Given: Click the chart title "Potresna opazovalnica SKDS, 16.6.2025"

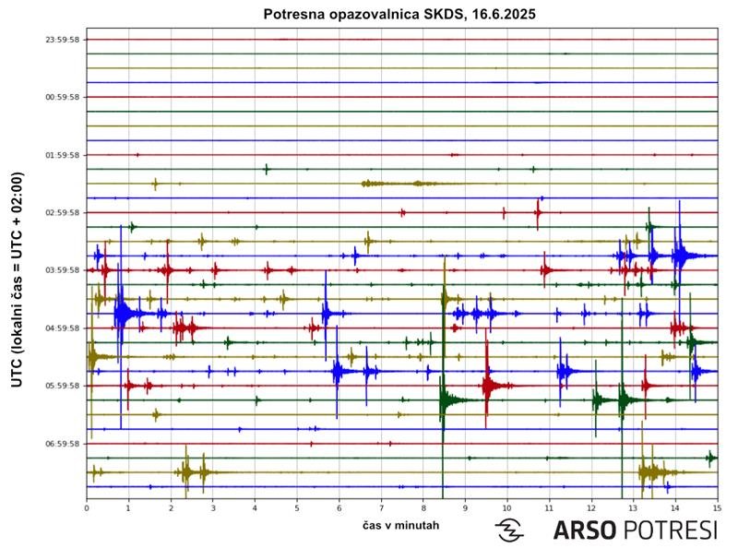Looking at the screenshot, I should (x=399, y=14).
